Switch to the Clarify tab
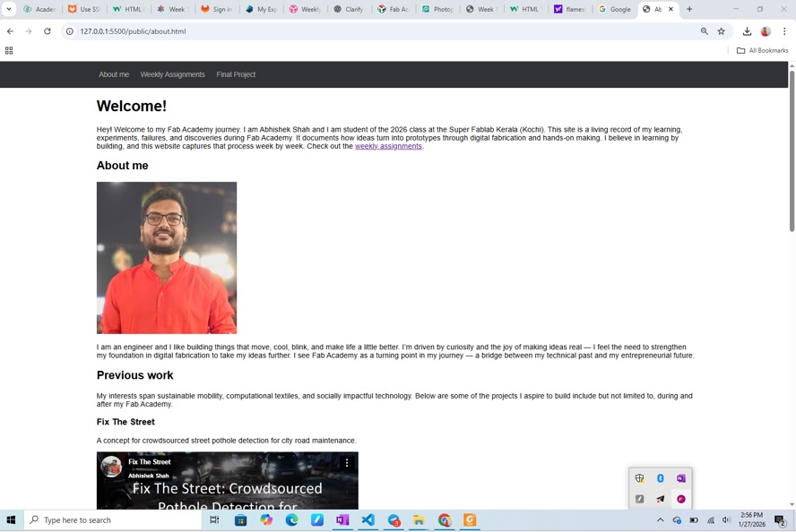Image resolution: width=796 pixels, height=532 pixels. tap(350, 9)
